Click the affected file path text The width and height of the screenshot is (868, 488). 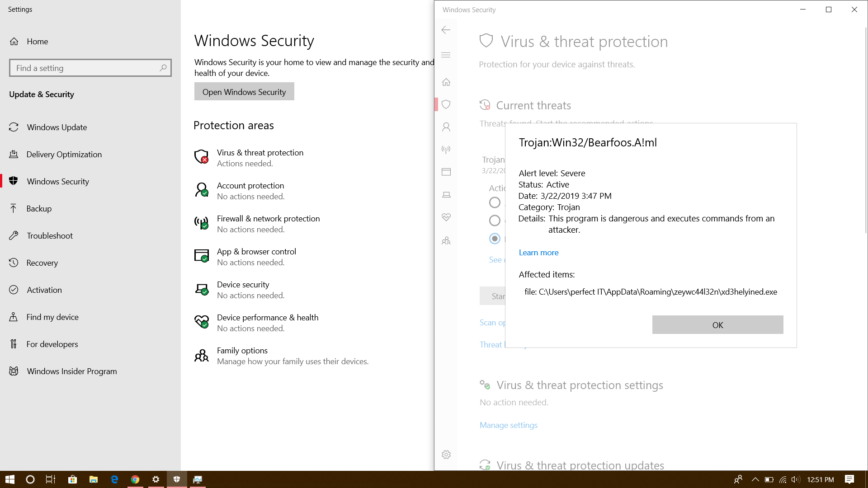click(651, 292)
